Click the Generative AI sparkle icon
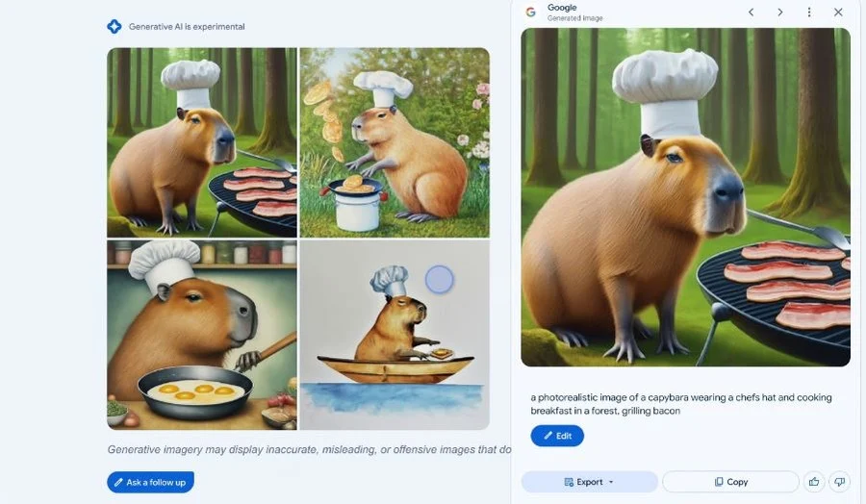Viewport: 866px width, 504px height. (x=115, y=27)
